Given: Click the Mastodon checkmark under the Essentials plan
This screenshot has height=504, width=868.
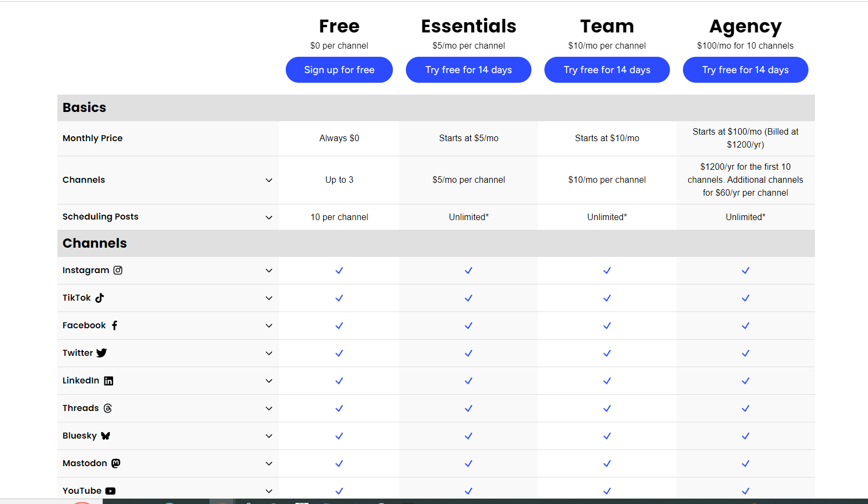Looking at the screenshot, I should 469,463.
